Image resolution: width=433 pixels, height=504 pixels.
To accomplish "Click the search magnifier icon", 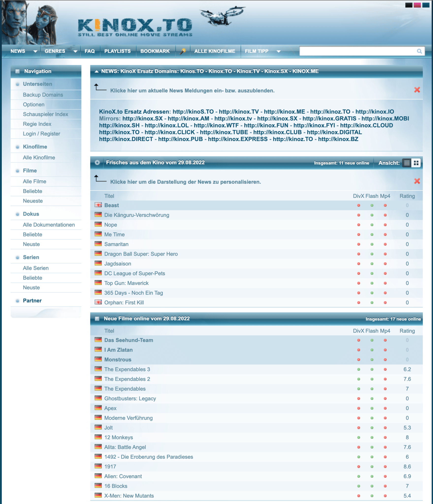I will tap(419, 51).
